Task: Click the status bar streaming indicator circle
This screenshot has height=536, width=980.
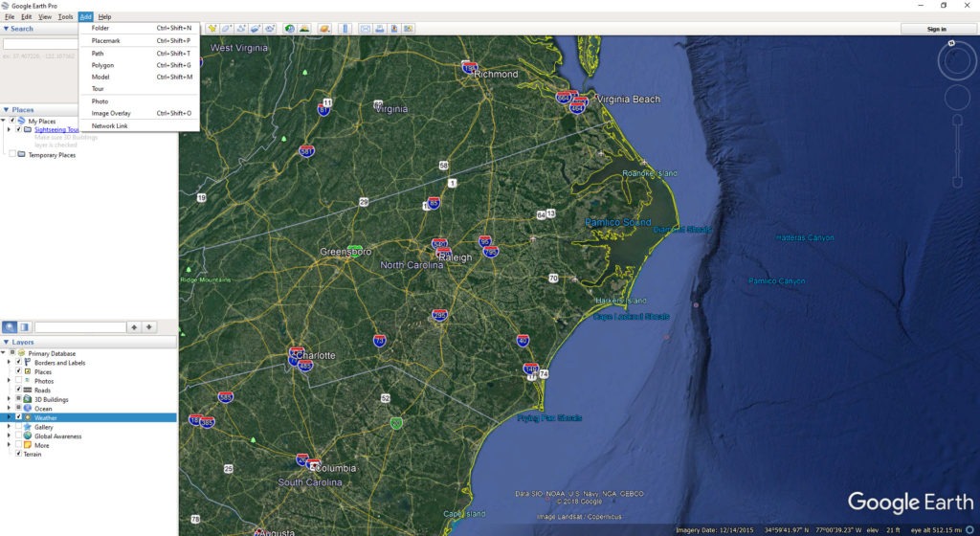Action: tap(969, 529)
